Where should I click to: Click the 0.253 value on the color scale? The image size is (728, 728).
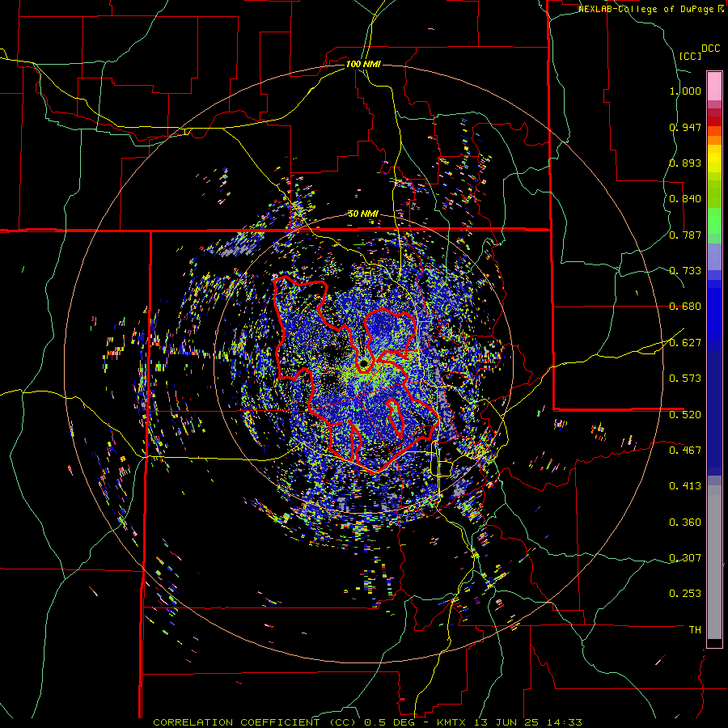pyautogui.click(x=685, y=594)
